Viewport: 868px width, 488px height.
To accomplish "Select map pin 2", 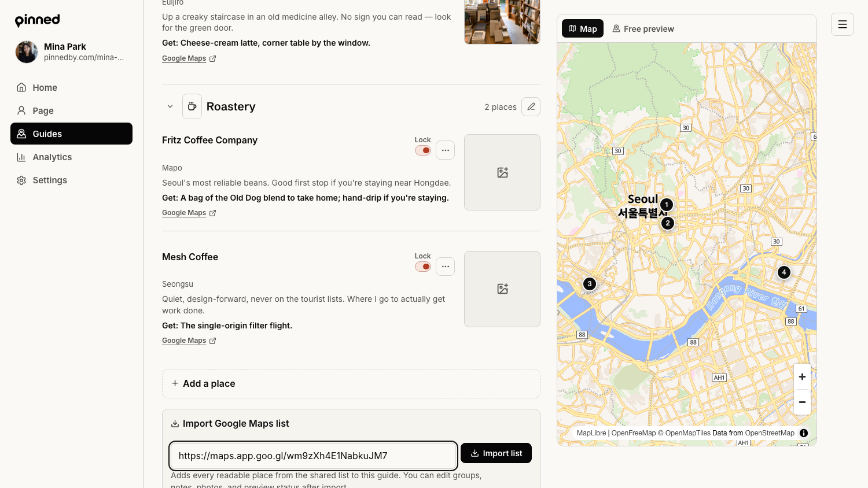I will point(668,223).
